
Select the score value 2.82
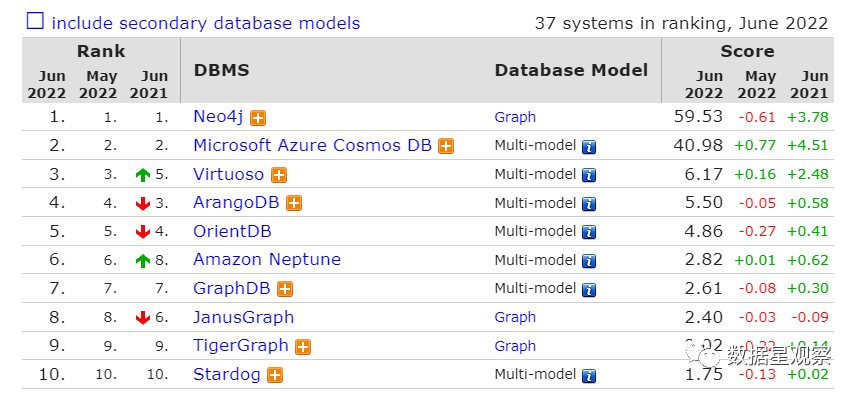tap(703, 259)
